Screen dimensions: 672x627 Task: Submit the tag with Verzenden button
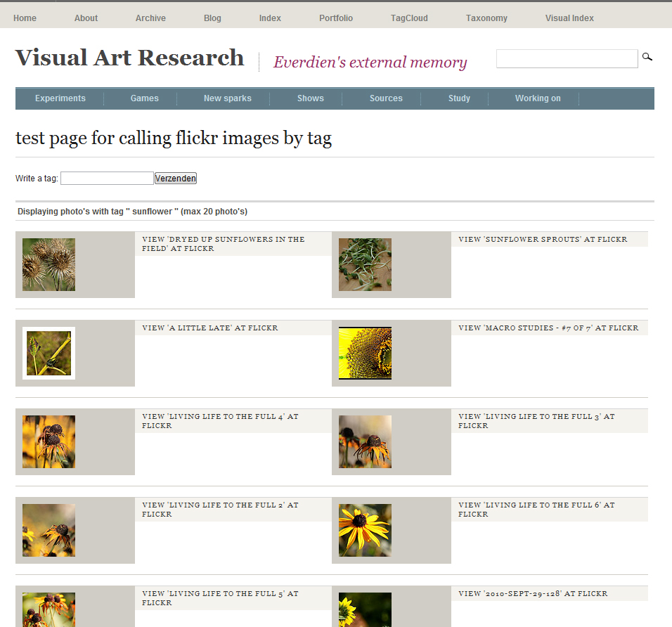[x=176, y=179]
